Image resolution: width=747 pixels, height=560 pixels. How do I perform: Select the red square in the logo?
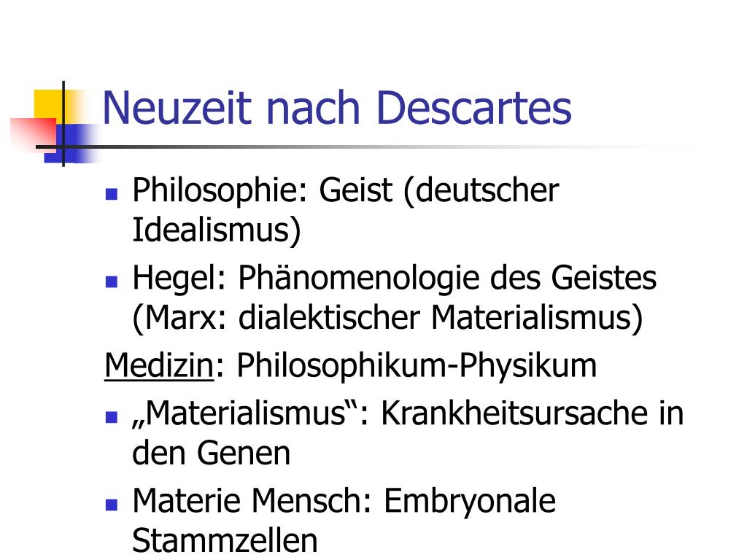(x=34, y=134)
